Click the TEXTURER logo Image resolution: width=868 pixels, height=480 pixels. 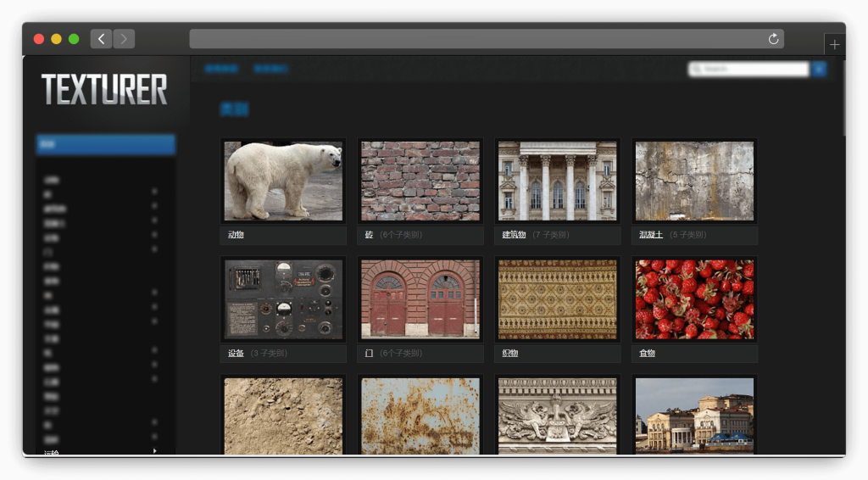(x=104, y=90)
